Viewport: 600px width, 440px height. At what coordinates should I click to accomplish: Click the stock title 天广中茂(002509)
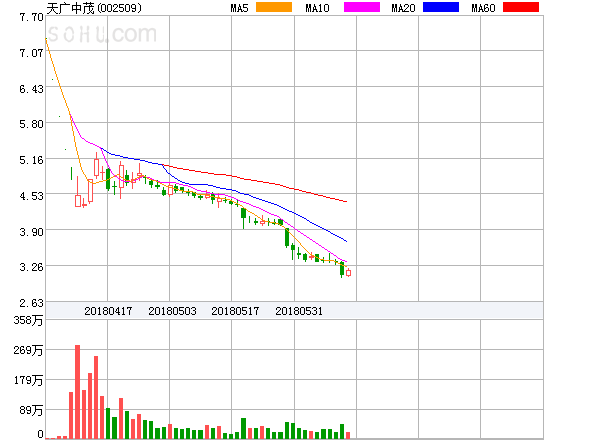click(94, 8)
